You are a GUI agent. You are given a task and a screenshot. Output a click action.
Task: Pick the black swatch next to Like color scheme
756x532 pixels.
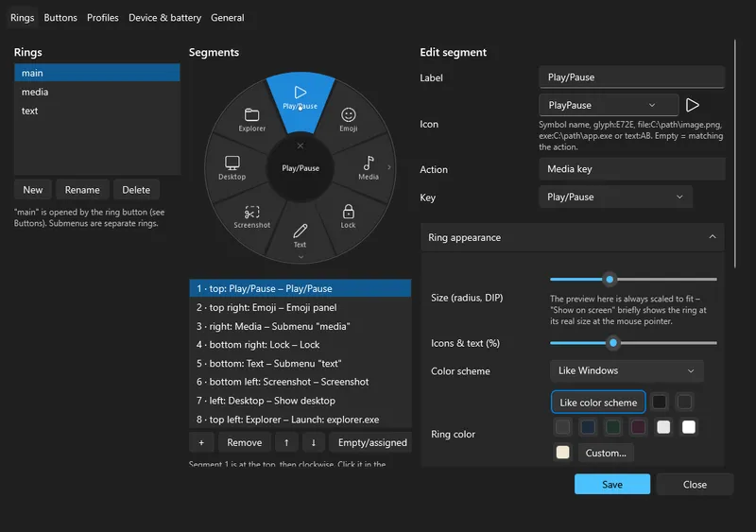pyautogui.click(x=659, y=402)
